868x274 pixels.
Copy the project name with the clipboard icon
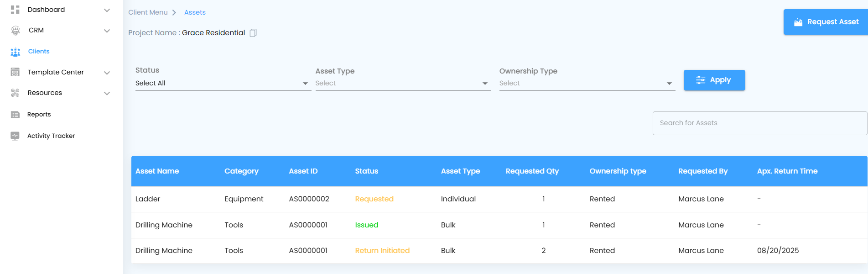coord(253,33)
